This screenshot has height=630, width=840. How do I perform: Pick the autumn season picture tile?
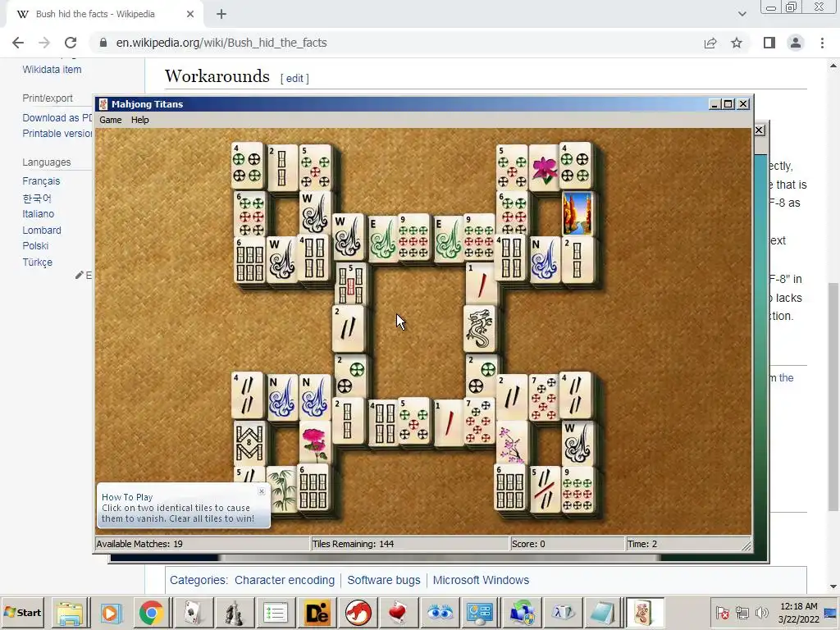click(577, 214)
